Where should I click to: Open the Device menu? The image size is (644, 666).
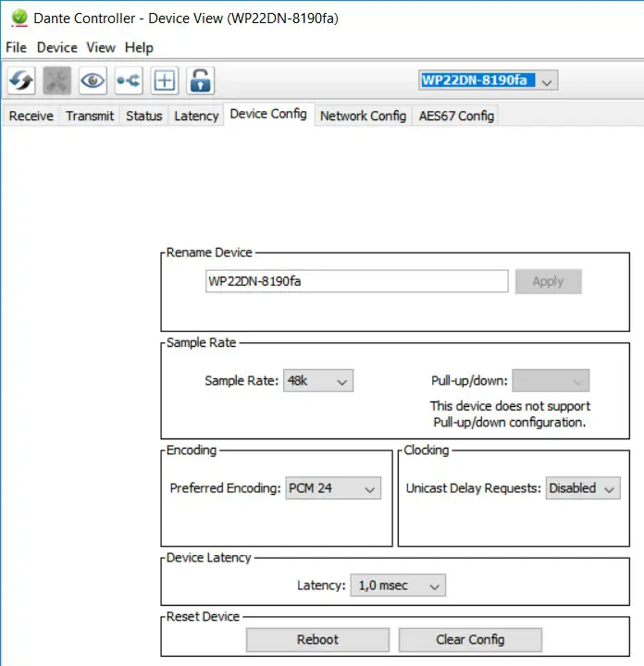click(57, 47)
